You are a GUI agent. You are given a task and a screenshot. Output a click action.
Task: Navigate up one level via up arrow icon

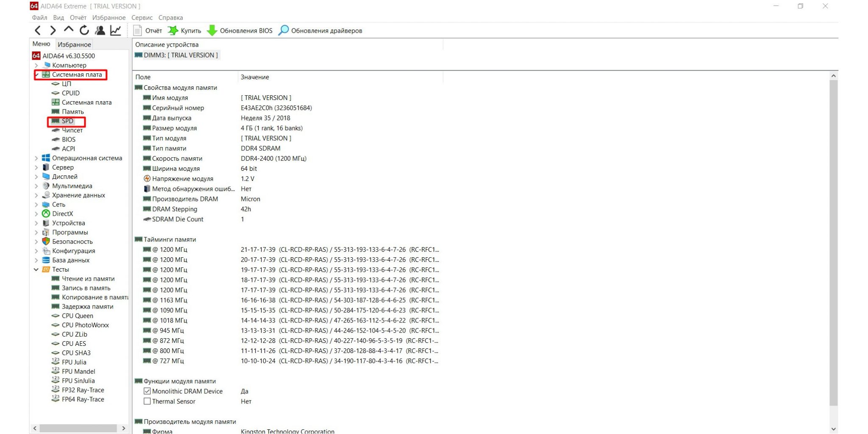68,30
